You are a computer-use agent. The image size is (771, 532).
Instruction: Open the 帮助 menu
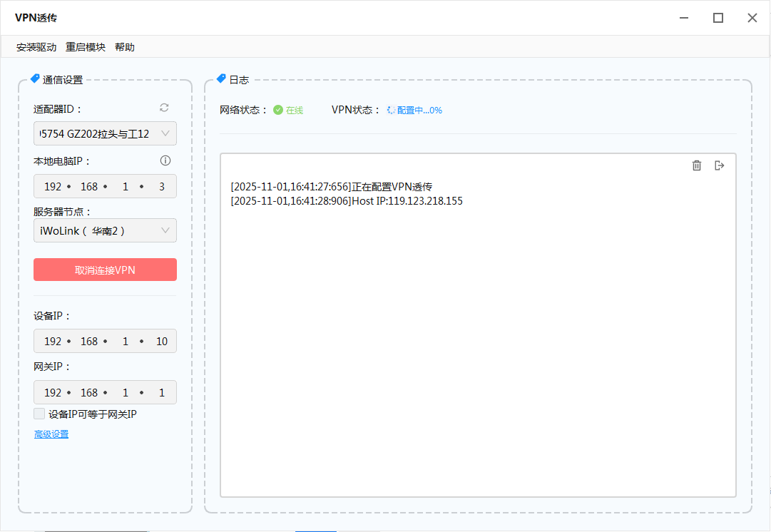click(125, 47)
